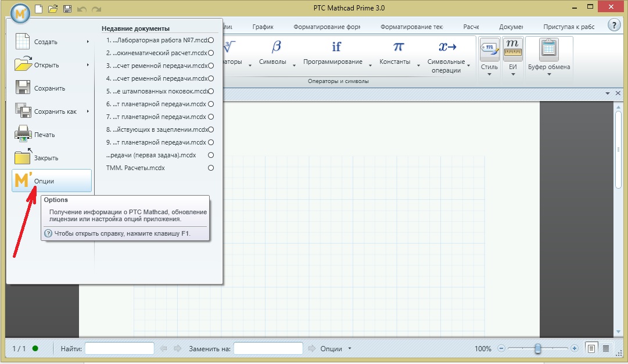Pin recent document number 4
Screen dimensions: 628x364
[x=211, y=78]
